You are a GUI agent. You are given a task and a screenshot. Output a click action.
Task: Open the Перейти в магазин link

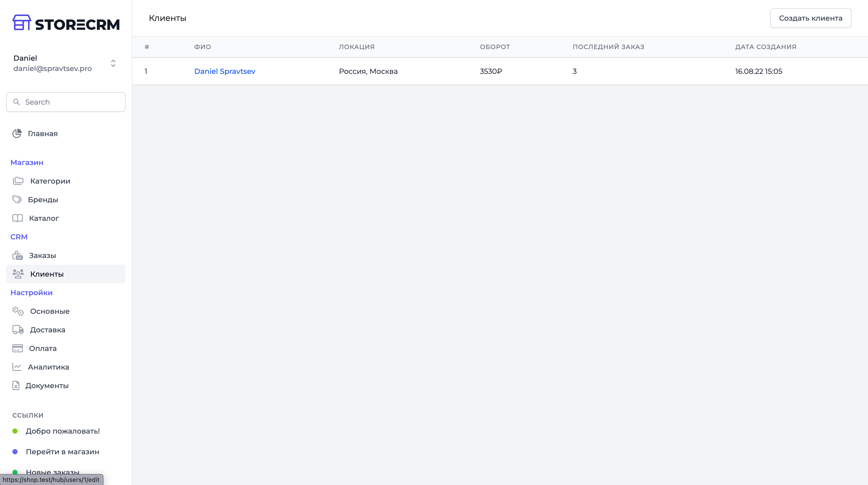pos(63,452)
